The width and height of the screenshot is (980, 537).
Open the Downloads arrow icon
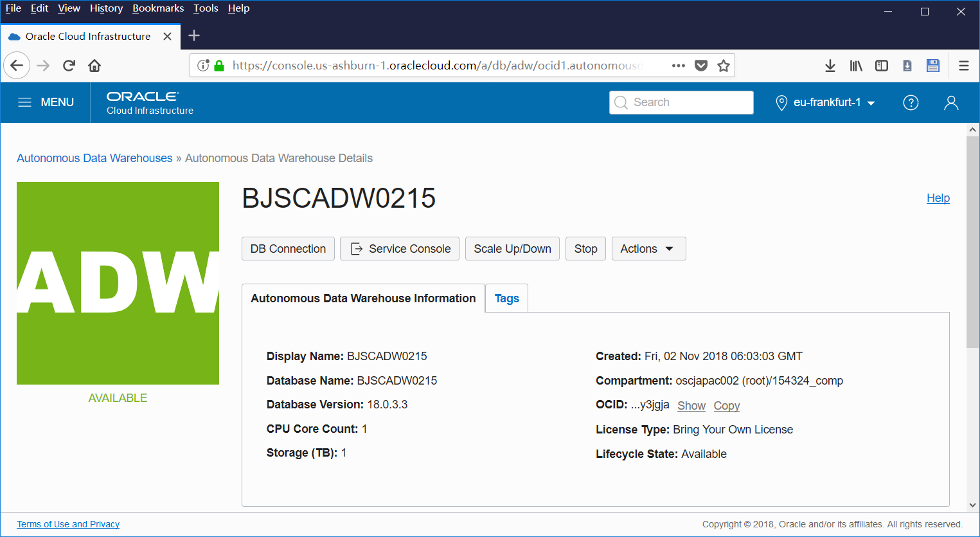(830, 66)
